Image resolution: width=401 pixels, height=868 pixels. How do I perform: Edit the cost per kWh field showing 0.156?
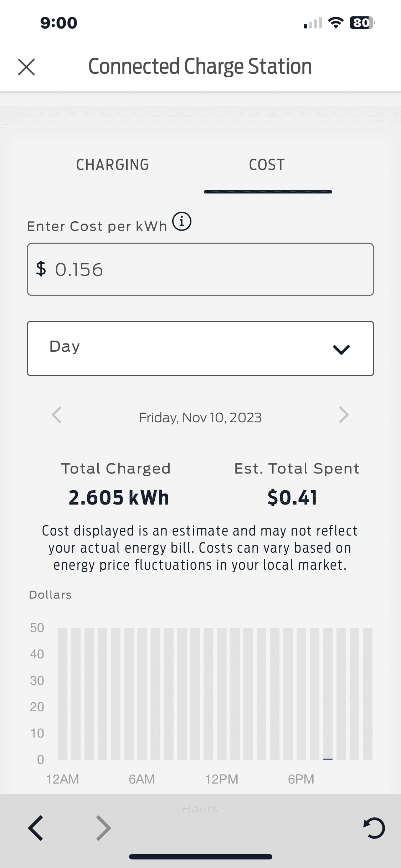click(200, 269)
